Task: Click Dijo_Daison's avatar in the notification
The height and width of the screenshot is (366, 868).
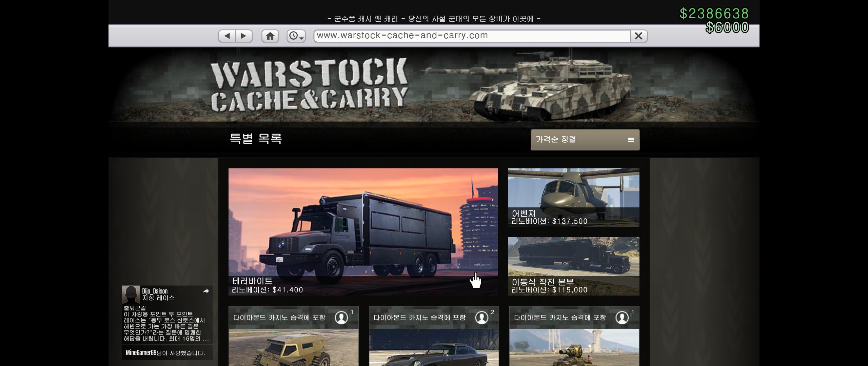Action: point(131,294)
